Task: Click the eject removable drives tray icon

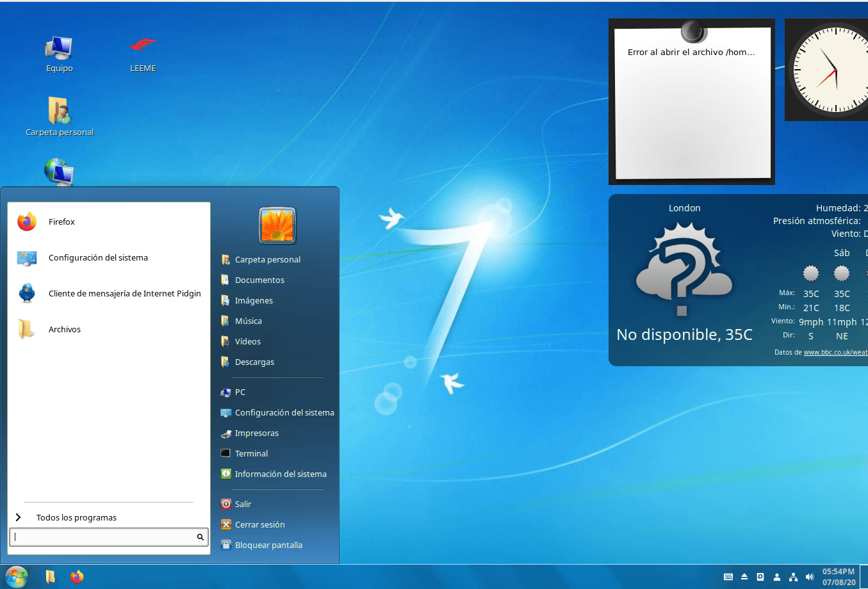Action: (744, 577)
